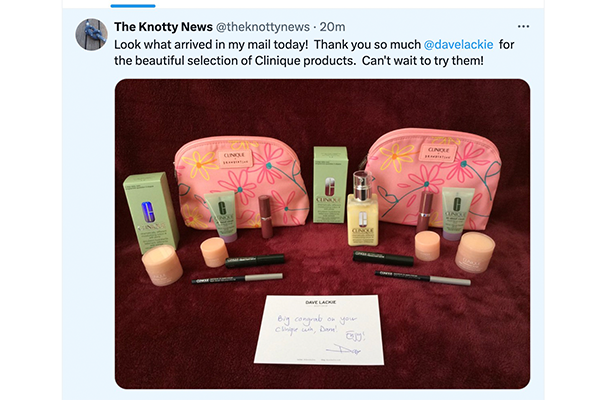Click the right pink floral Clinique bag in photo

pos(432,178)
